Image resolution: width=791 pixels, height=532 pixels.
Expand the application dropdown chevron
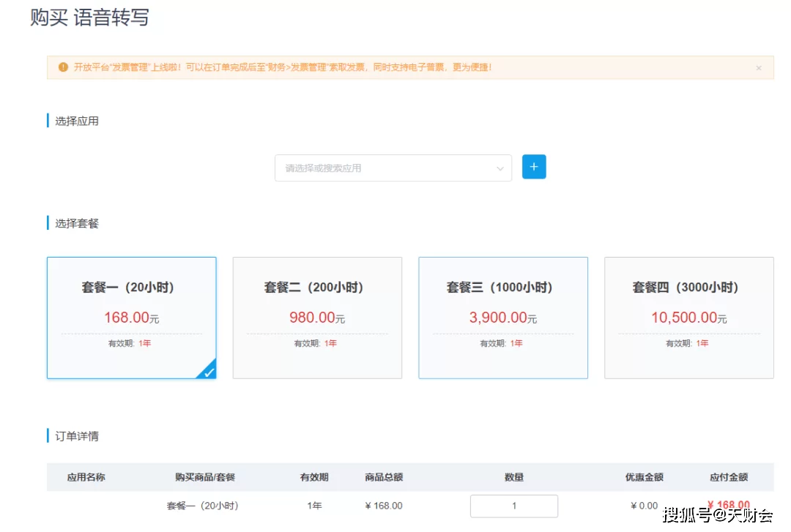[500, 168]
